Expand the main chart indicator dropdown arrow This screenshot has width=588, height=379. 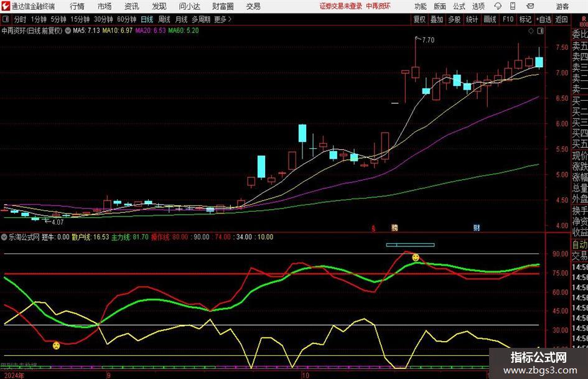tap(68, 30)
